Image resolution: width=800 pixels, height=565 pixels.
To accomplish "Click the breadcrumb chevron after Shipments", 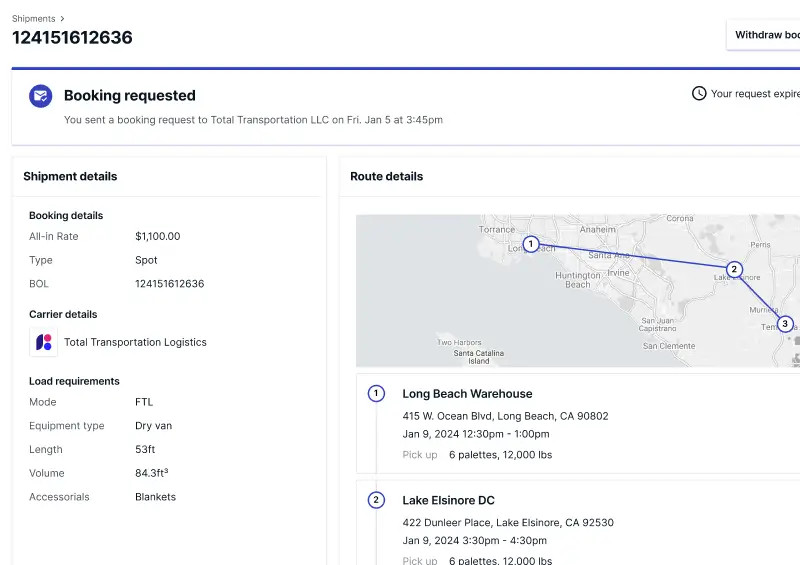I will 62,18.
